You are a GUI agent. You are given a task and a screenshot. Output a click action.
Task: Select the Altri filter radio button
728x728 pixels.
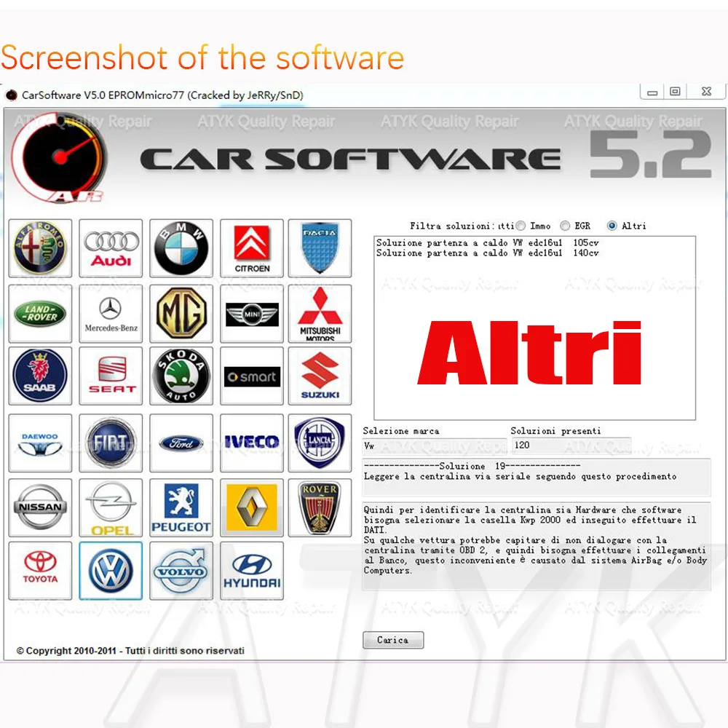(612, 226)
